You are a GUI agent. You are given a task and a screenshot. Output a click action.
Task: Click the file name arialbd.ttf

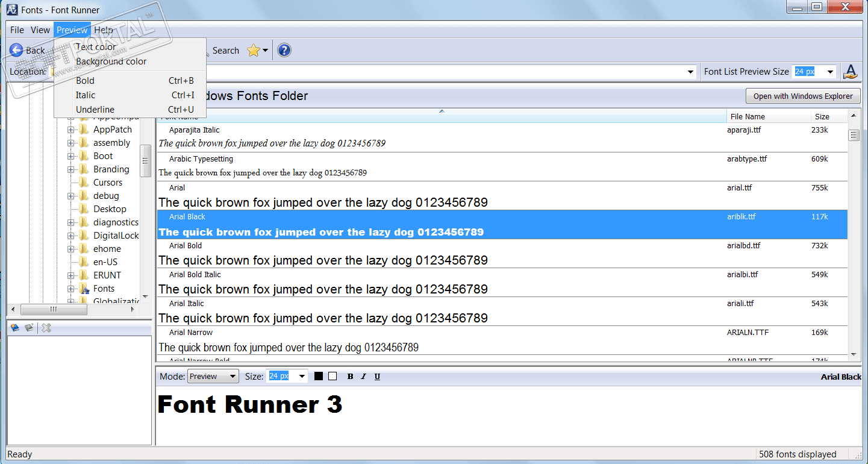(744, 246)
